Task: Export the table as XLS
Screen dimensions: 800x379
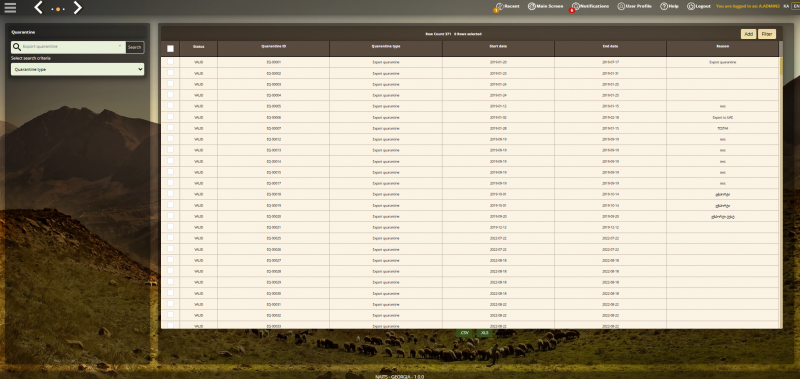Action: [x=485, y=333]
